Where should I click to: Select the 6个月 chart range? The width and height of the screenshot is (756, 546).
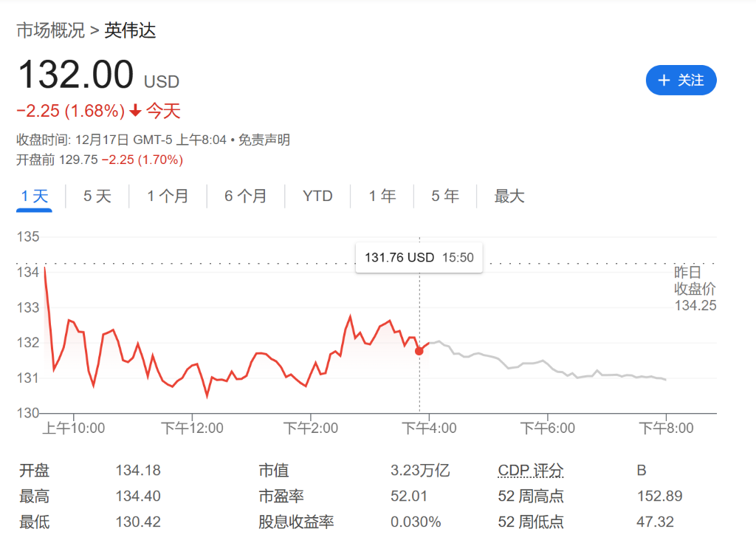(x=245, y=196)
